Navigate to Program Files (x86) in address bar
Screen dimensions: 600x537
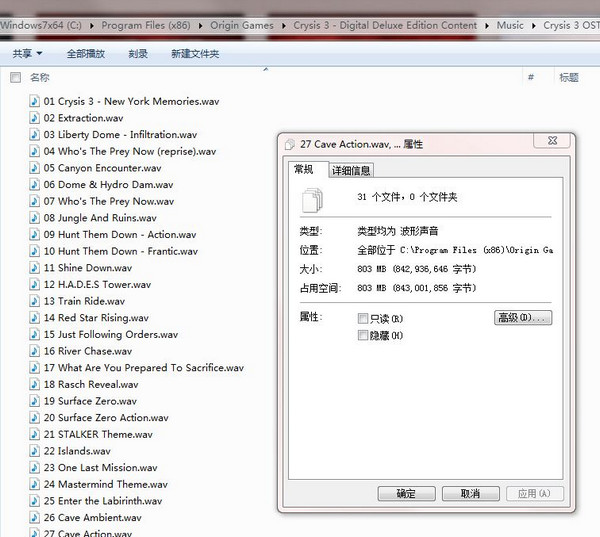tap(146, 26)
